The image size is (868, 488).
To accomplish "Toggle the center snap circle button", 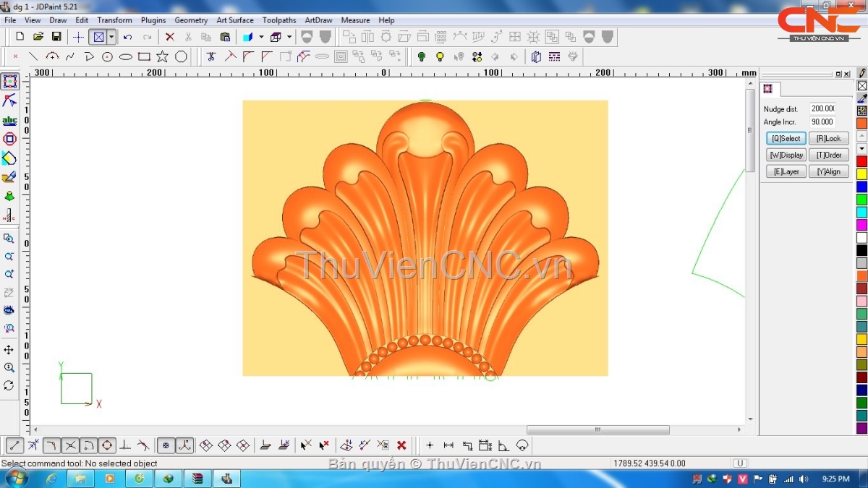I will point(107,445).
